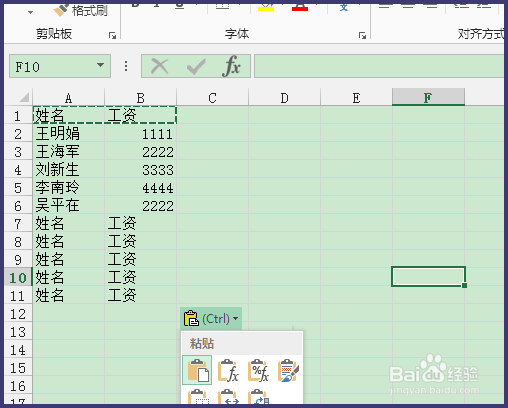The width and height of the screenshot is (508, 408).
Task: Select column B header
Action: point(141,98)
